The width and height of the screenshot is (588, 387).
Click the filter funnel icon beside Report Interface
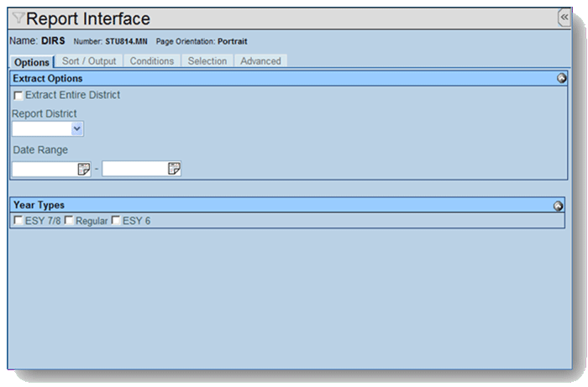pyautogui.click(x=18, y=18)
